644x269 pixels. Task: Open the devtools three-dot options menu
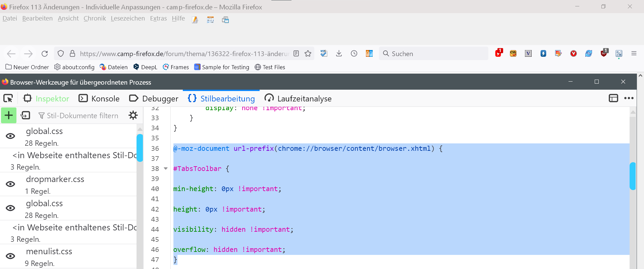click(x=629, y=98)
